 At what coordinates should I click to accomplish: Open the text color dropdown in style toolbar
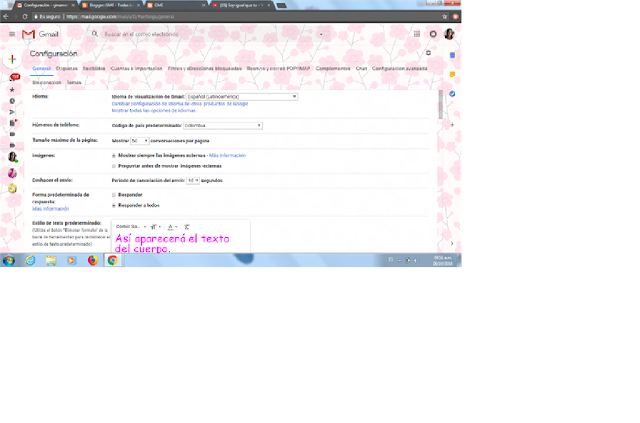(x=172, y=227)
